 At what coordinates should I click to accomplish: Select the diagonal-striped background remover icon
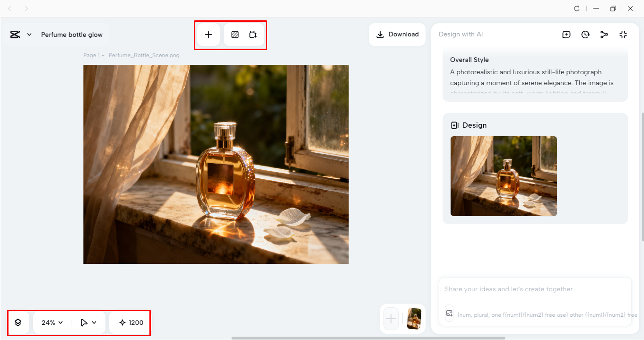[x=235, y=35]
